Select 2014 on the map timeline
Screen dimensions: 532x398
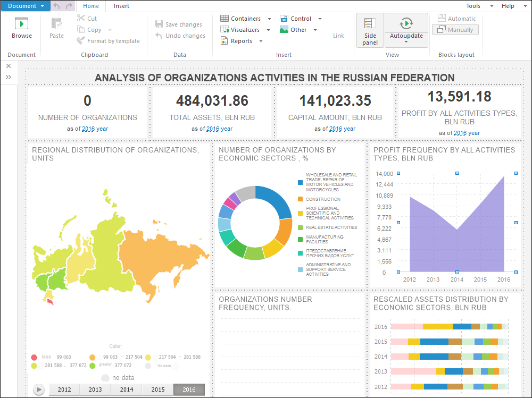click(x=127, y=389)
